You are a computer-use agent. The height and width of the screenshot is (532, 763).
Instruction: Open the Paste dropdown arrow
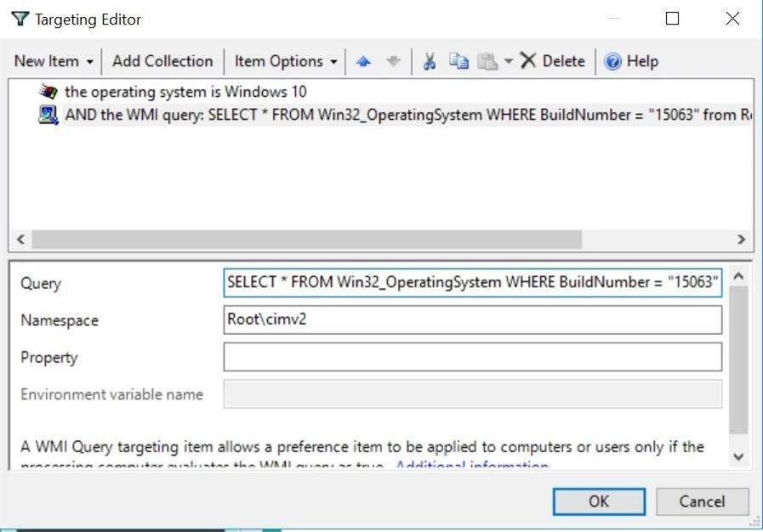tap(509, 61)
